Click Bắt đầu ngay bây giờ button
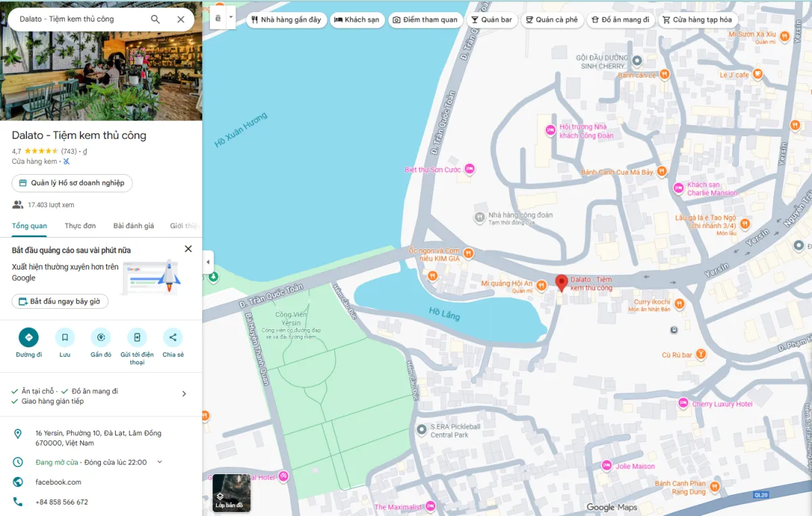Image resolution: width=812 pixels, height=516 pixels. click(60, 301)
